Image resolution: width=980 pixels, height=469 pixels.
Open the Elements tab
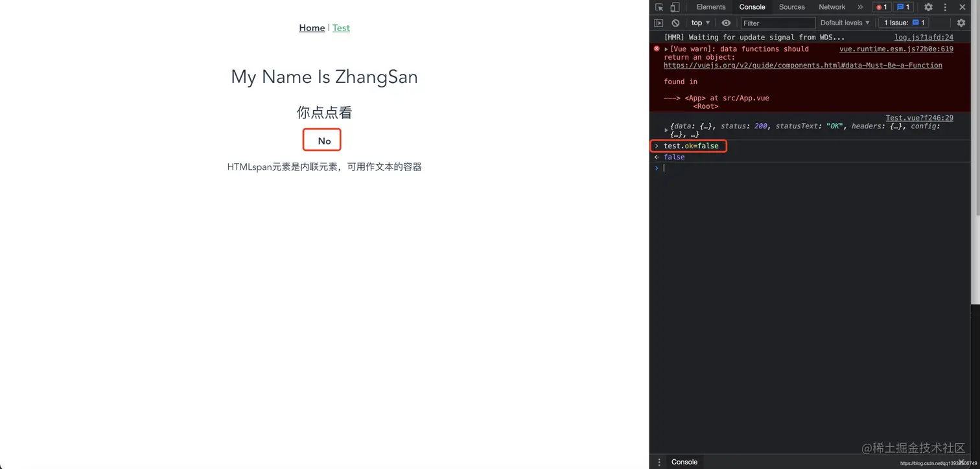pyautogui.click(x=711, y=7)
